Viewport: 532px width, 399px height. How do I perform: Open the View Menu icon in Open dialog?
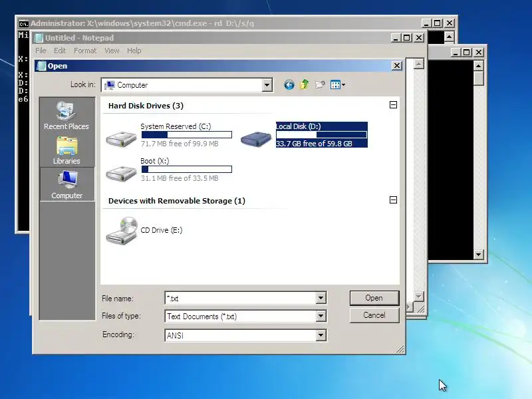(x=338, y=85)
